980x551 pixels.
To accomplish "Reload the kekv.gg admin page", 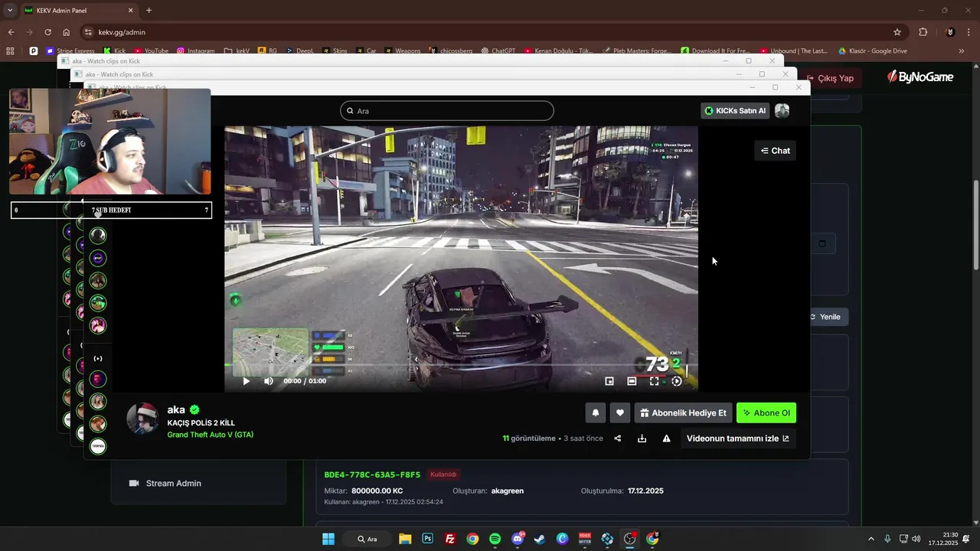I will coord(47,32).
